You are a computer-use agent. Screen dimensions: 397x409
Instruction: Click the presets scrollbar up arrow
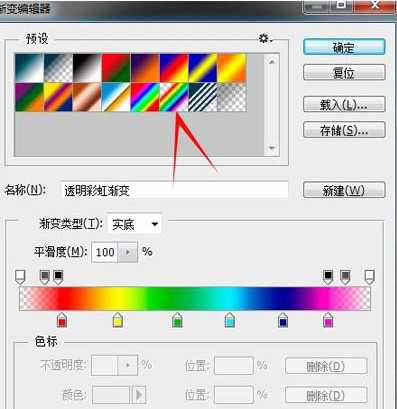tap(272, 61)
